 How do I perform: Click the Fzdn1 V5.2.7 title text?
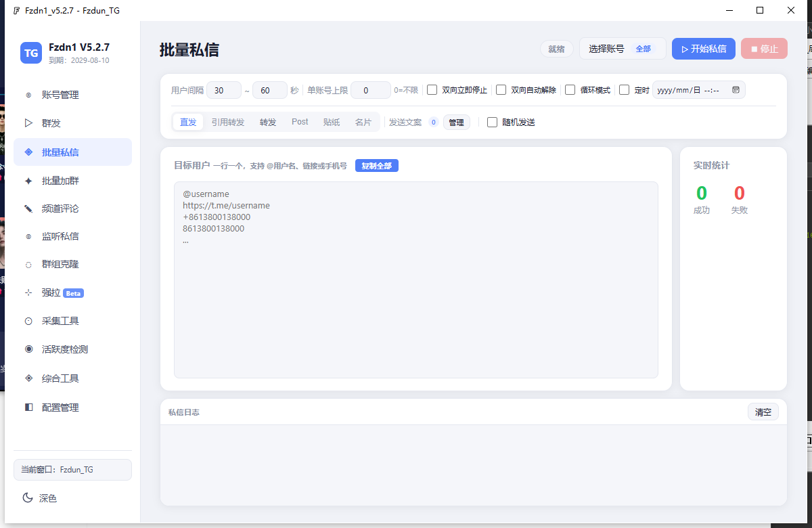click(x=79, y=47)
